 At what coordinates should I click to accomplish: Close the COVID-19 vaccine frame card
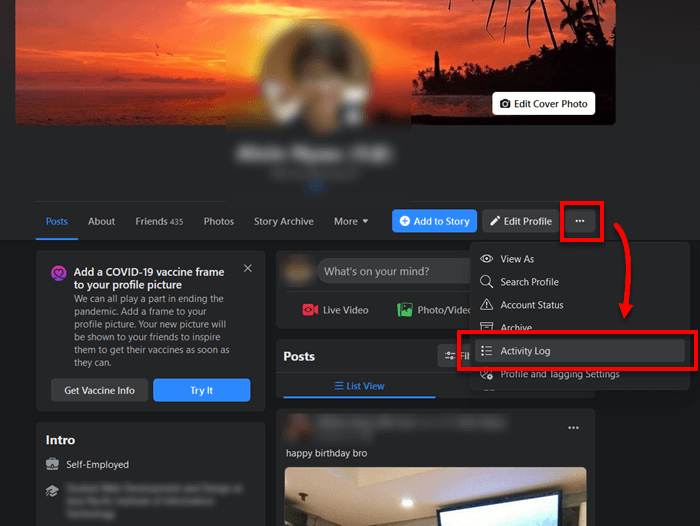pyautogui.click(x=248, y=268)
